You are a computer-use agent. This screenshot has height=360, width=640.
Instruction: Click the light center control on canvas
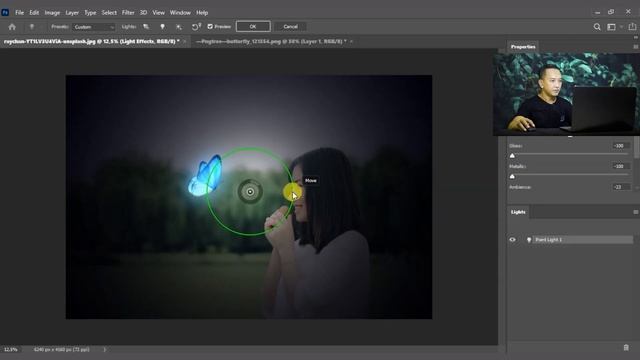(x=250, y=192)
